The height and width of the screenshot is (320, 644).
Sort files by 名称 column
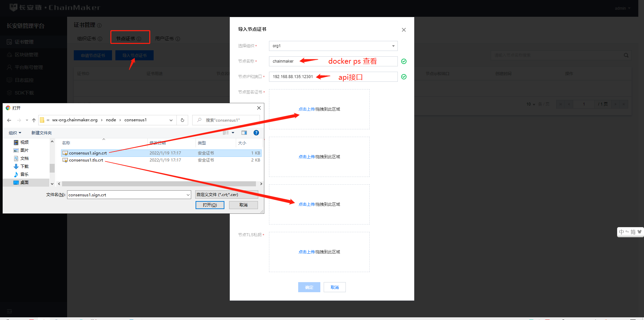pos(66,143)
